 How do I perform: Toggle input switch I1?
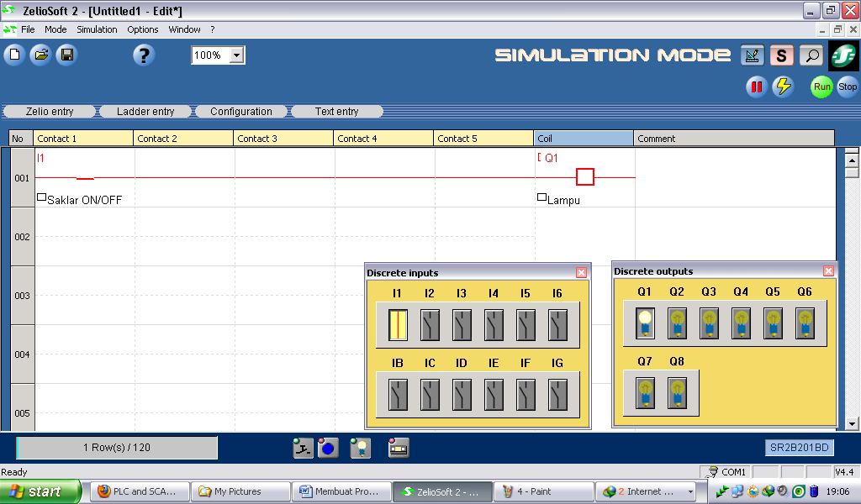[397, 324]
